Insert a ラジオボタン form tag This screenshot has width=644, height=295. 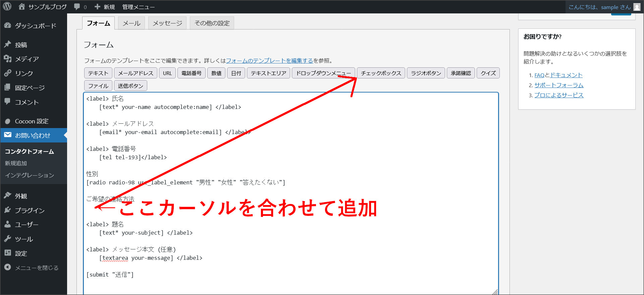(426, 73)
